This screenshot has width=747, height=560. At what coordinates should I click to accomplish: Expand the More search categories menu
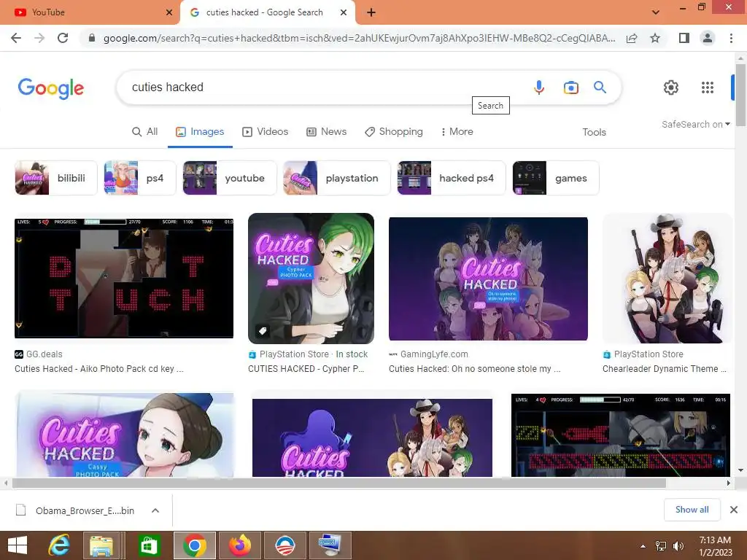click(457, 132)
